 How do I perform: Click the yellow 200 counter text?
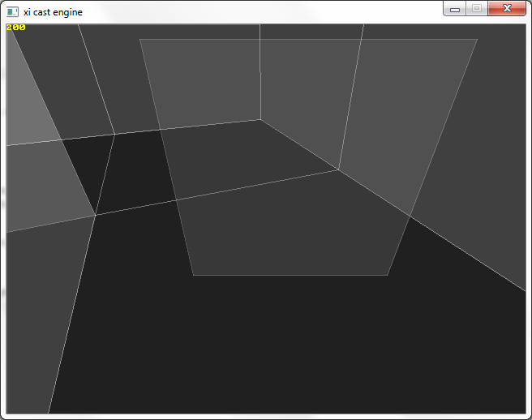[15, 28]
